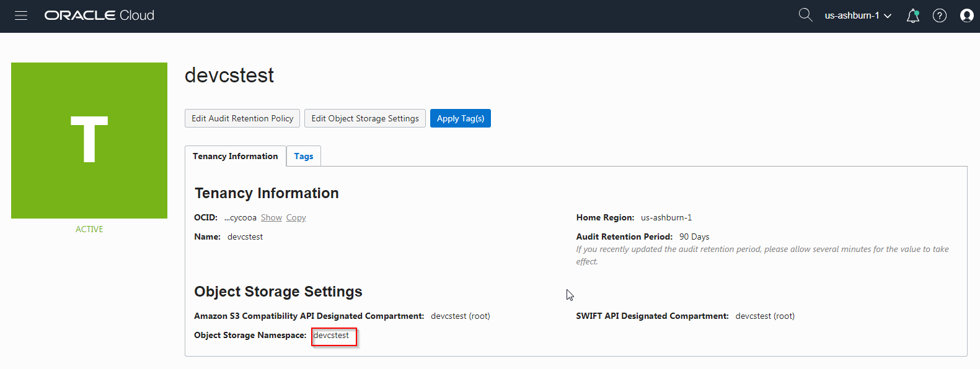980x369 pixels.
Task: Open the hamburger navigation menu
Action: tap(21, 15)
